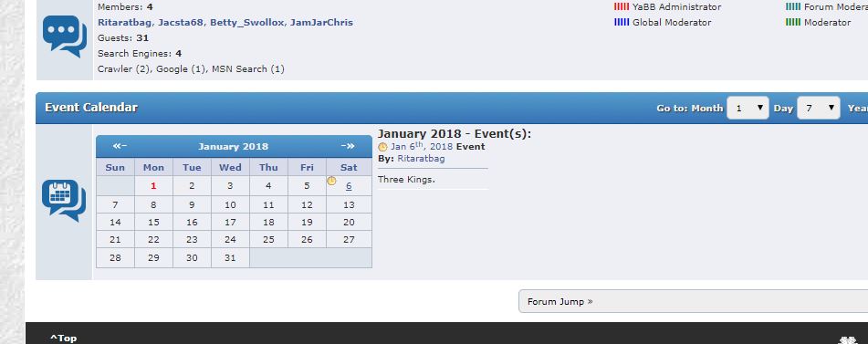Select day 30 in calendar

192,257
